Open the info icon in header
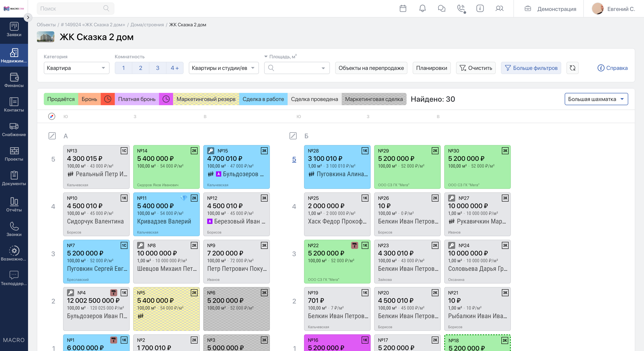The image size is (644, 351). [x=480, y=9]
